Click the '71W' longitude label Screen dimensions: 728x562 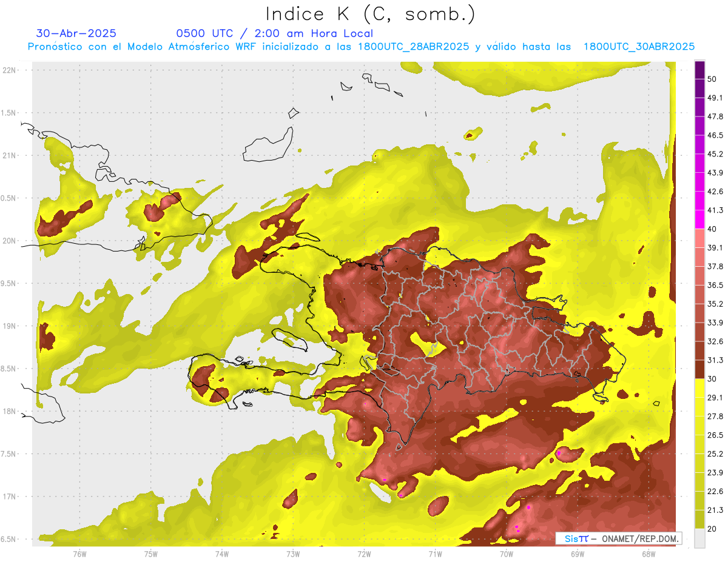point(435,554)
